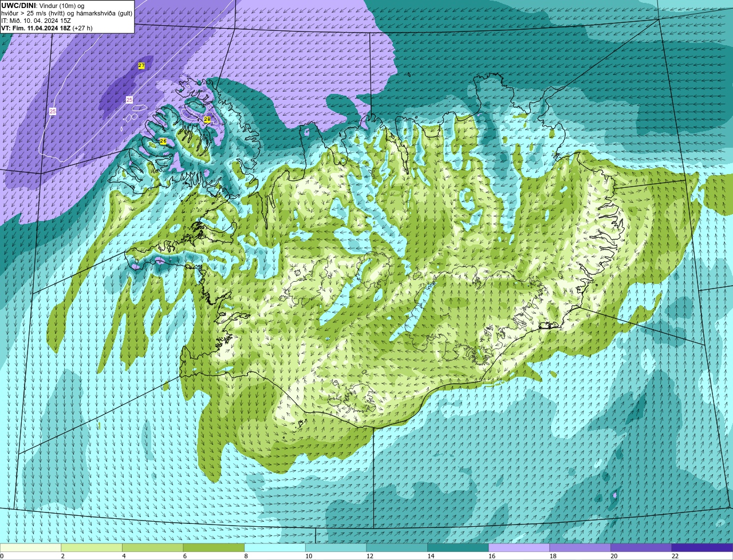The width and height of the screenshot is (733, 560).
Task: Pick the 18–20 m/s purple legend swatch
Action: [x=580, y=547]
